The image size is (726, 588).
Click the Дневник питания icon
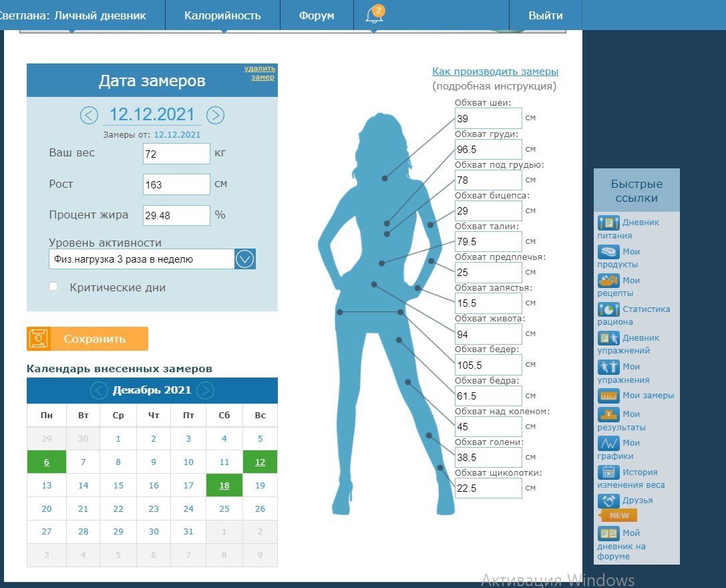(x=608, y=223)
